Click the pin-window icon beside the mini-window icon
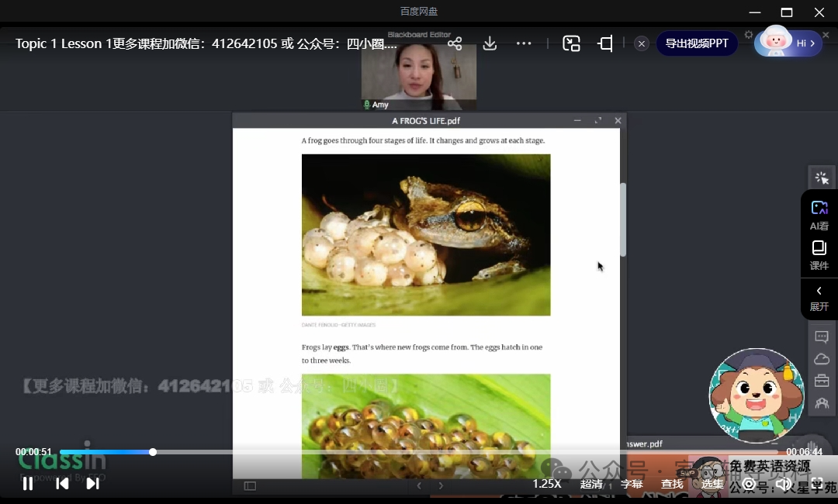Viewport: 838px width, 504px height. tap(605, 43)
